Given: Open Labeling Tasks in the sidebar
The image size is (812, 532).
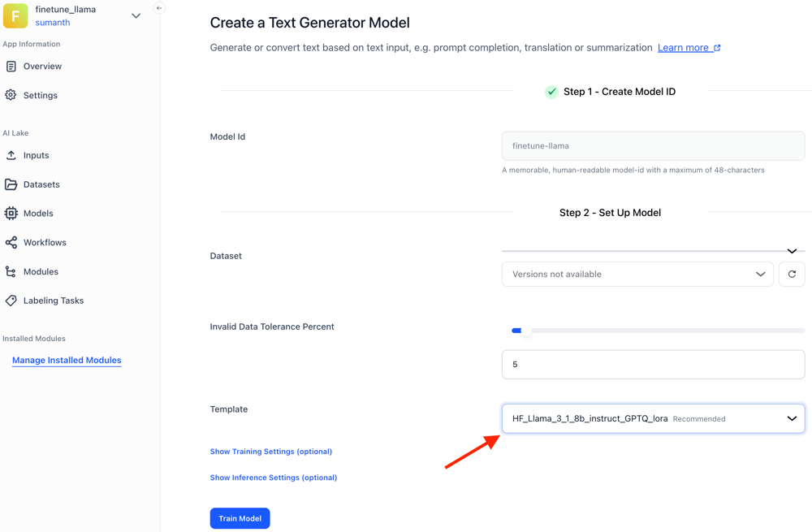Looking at the screenshot, I should pyautogui.click(x=54, y=301).
